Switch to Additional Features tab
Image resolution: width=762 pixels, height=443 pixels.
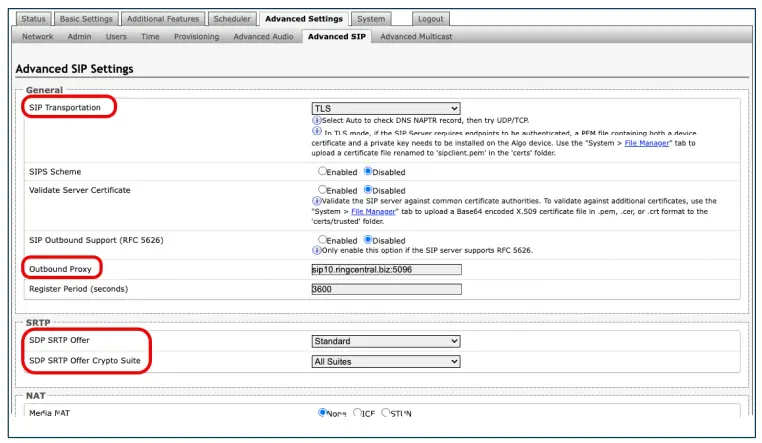pos(163,19)
